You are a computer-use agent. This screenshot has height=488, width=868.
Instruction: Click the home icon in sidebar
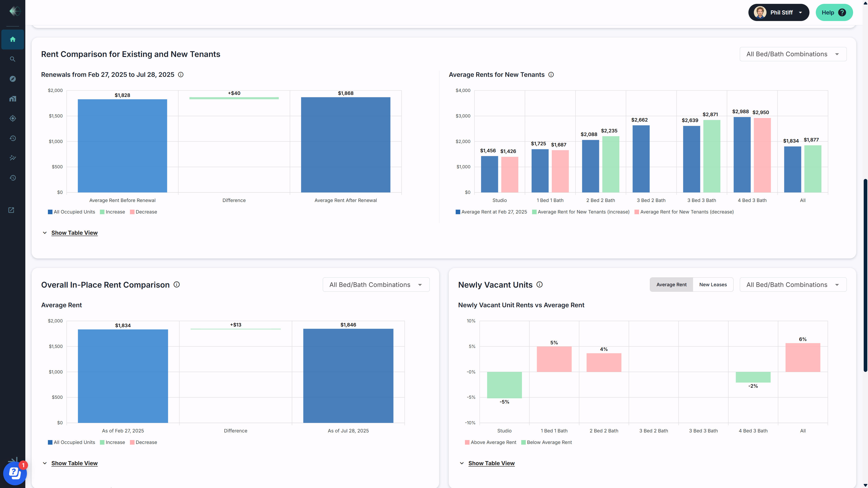pyautogui.click(x=12, y=39)
